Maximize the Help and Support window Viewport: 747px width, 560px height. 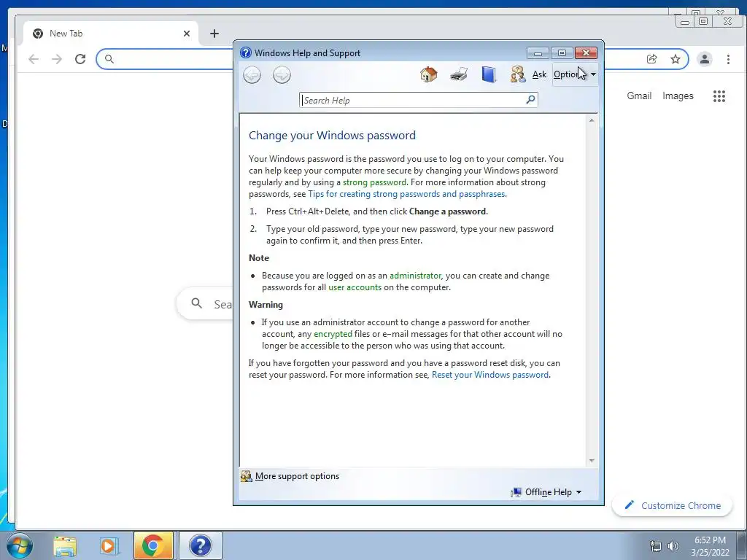[562, 52]
